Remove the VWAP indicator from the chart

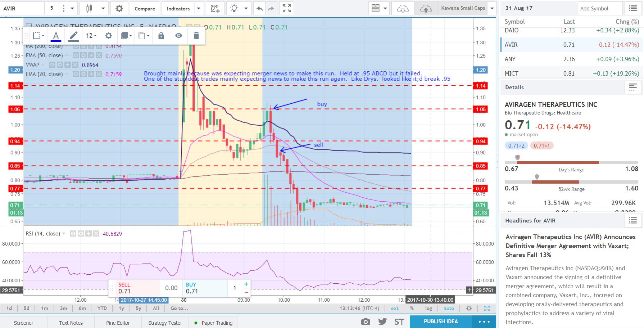(74, 65)
